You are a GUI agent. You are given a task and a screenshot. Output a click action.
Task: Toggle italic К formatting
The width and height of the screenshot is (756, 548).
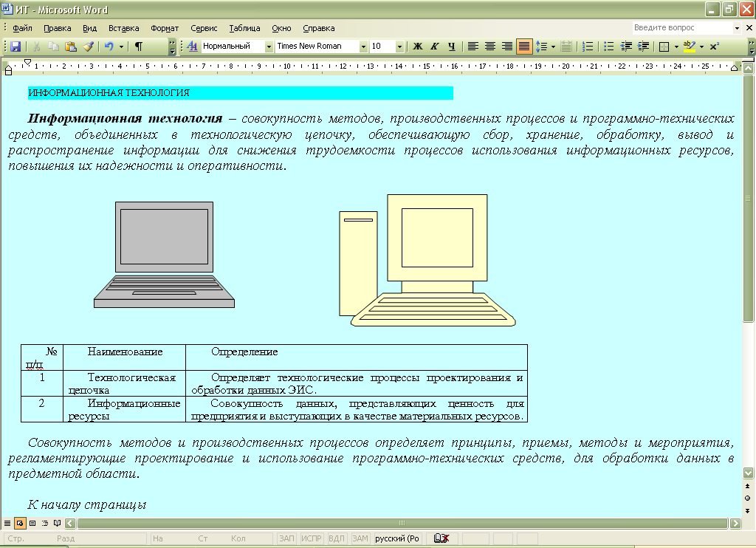coord(434,47)
